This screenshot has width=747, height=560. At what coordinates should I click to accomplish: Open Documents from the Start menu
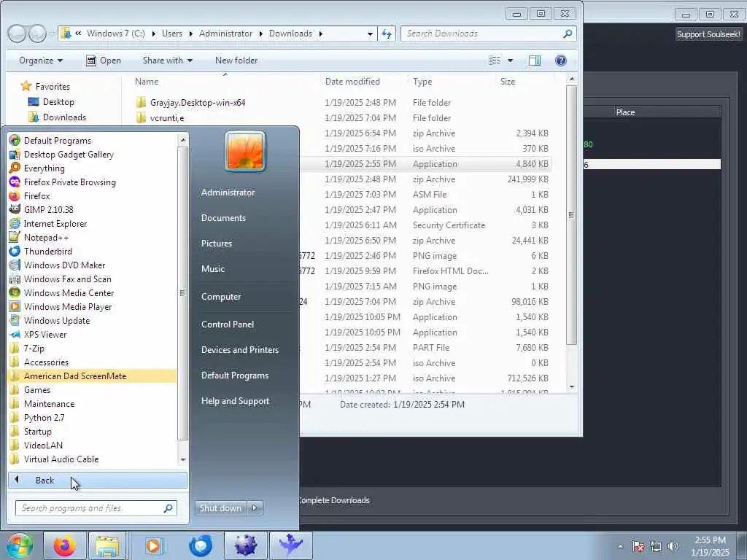point(223,217)
